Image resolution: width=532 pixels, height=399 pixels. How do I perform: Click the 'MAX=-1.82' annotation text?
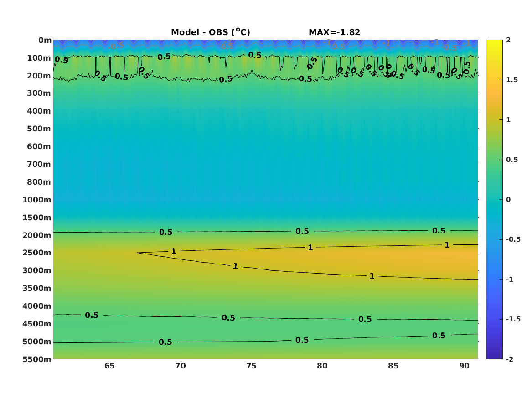[334, 32]
